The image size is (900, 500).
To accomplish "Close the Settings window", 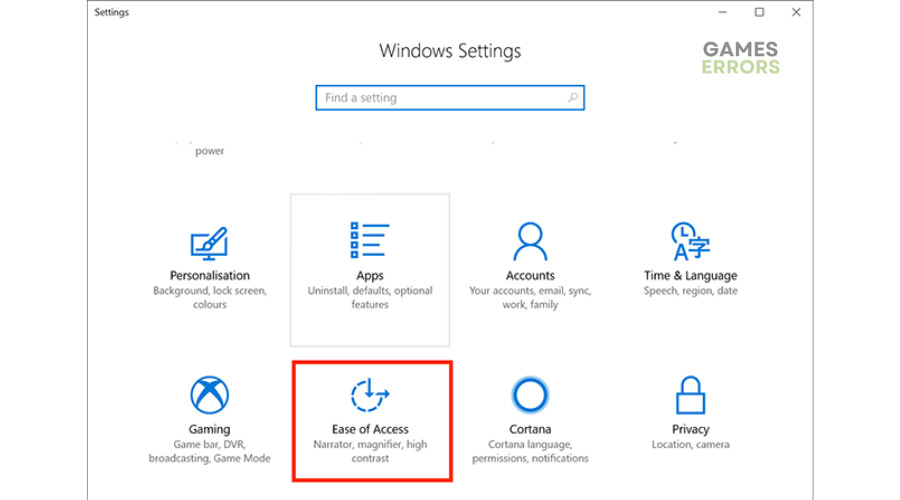I will [x=796, y=12].
